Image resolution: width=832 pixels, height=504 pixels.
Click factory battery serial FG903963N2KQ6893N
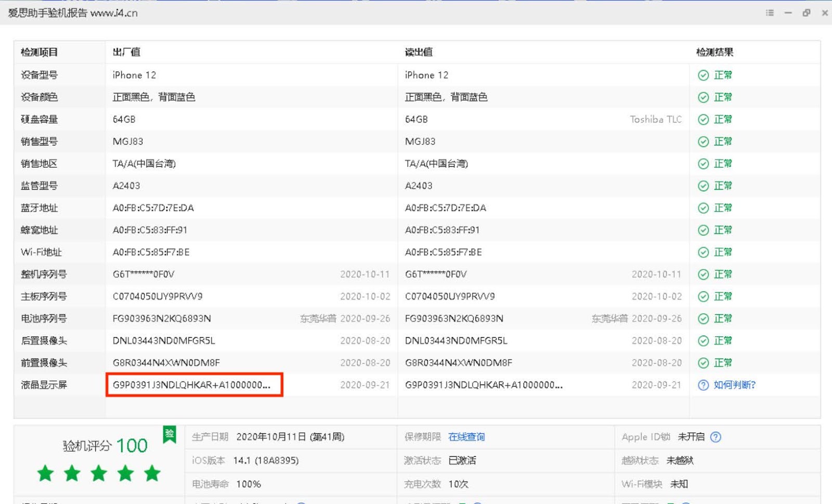tap(162, 319)
